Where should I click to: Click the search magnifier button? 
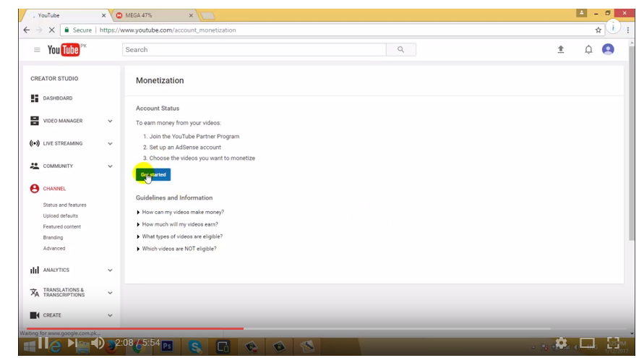click(401, 50)
